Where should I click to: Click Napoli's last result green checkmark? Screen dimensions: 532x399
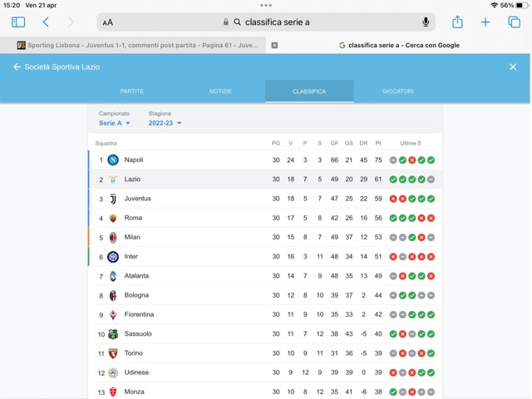click(431, 160)
